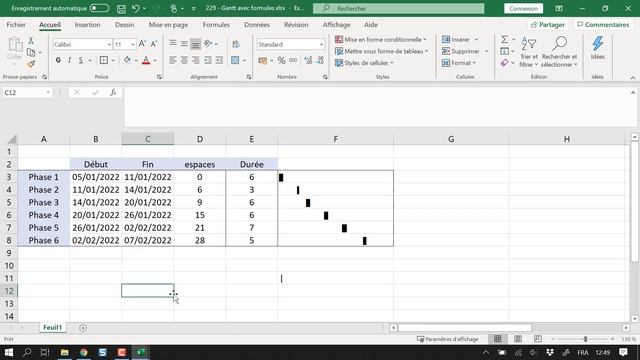Click the Feuil1 sheet tab
640x360 pixels.
pos(53,327)
